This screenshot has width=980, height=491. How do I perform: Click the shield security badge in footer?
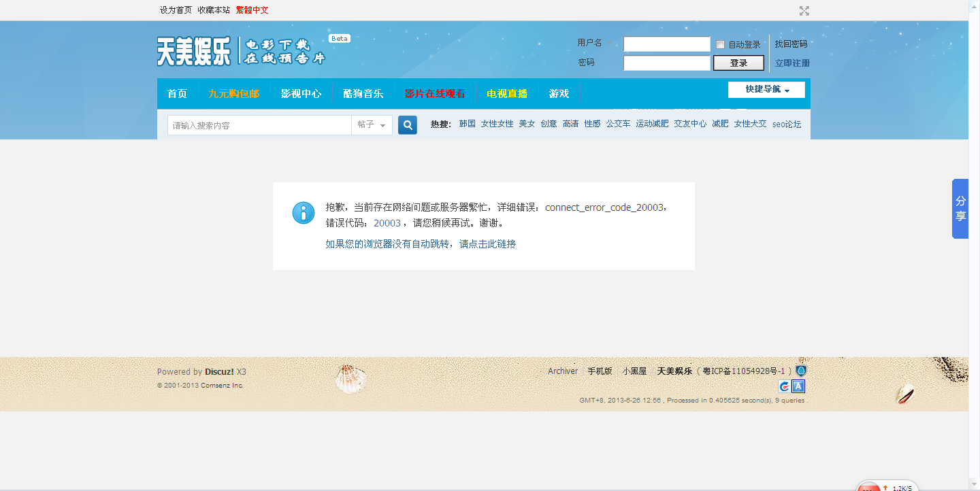click(801, 371)
